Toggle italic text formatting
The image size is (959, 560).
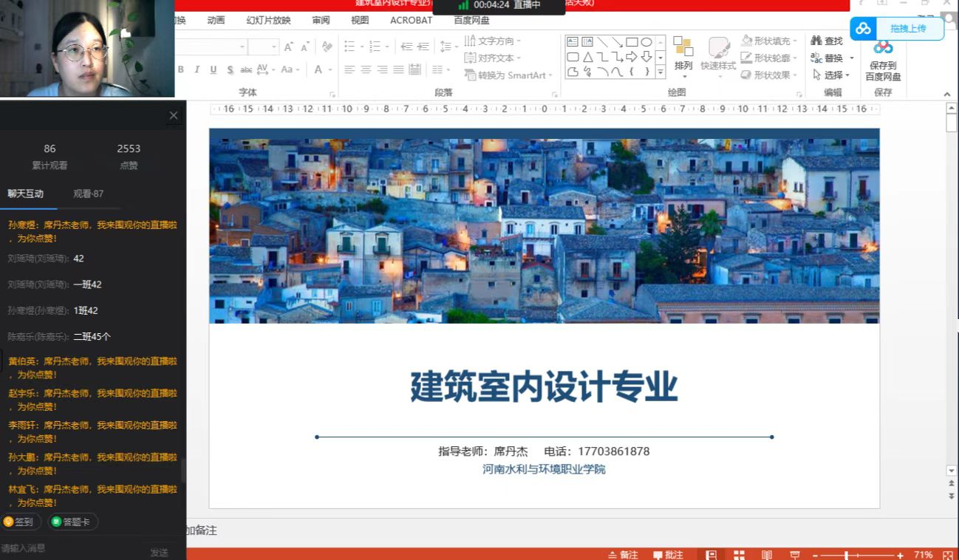pos(197,69)
